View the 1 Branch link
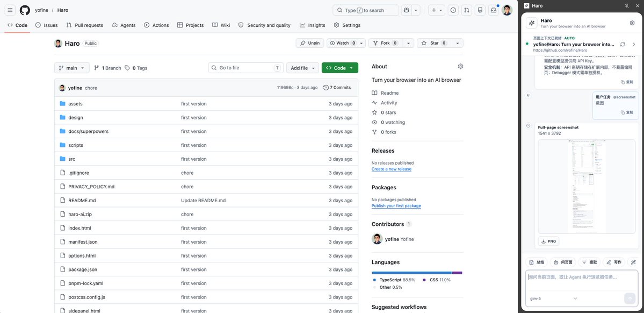This screenshot has height=313, width=644. tap(107, 68)
